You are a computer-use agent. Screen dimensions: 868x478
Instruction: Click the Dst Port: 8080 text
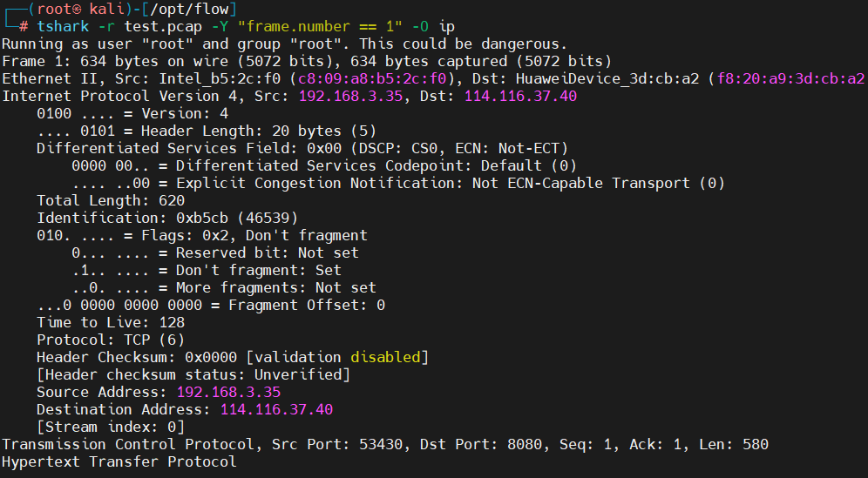[x=481, y=444]
